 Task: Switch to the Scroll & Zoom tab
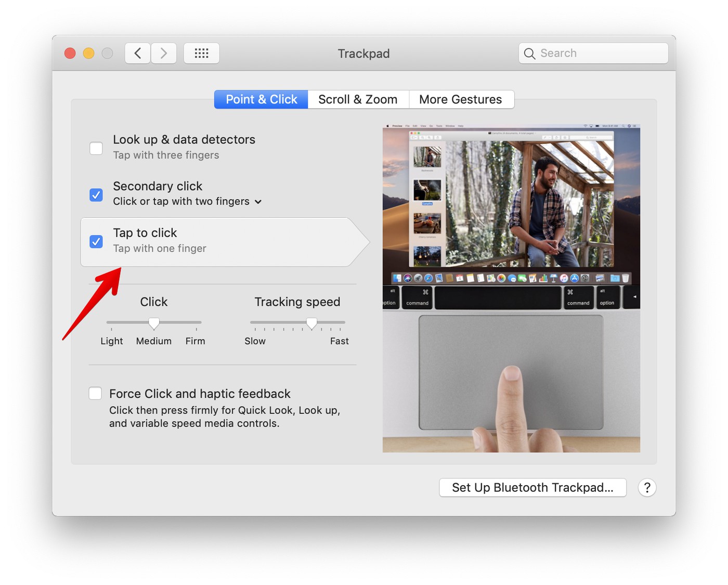click(358, 99)
